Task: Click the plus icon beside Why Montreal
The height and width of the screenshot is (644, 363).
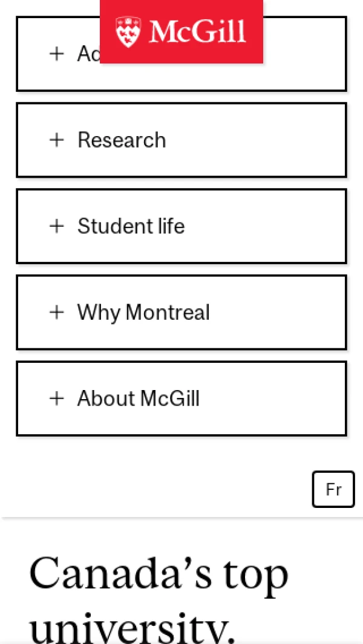Action: [x=57, y=312]
